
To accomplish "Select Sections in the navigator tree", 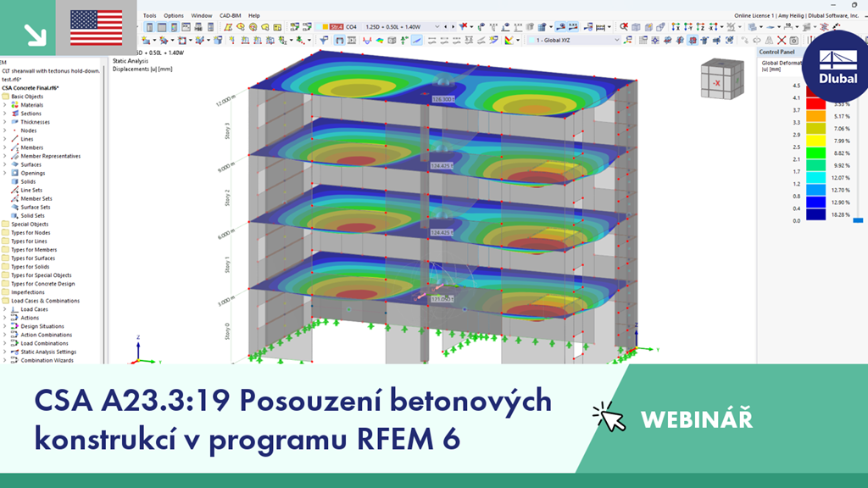I will [x=31, y=114].
